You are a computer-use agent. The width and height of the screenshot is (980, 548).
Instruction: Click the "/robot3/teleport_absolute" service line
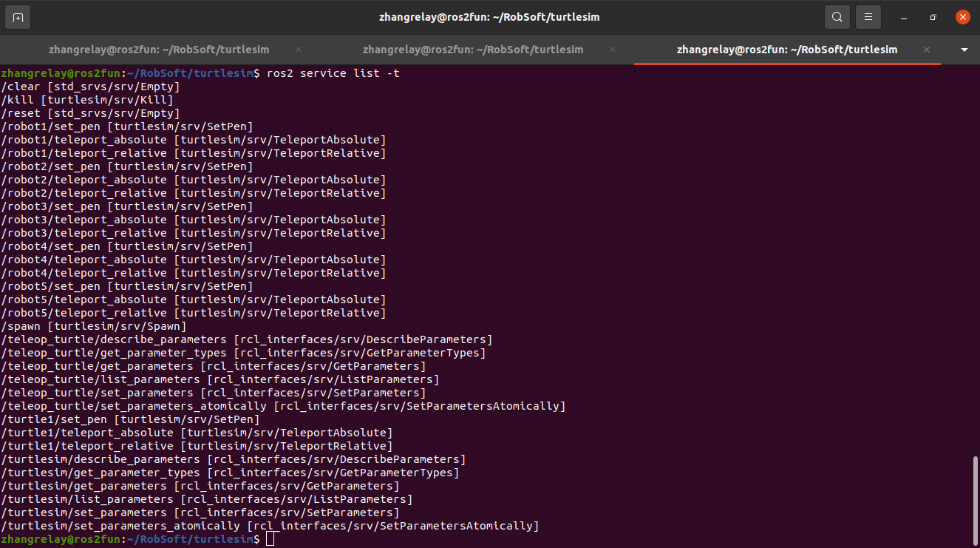pos(194,220)
